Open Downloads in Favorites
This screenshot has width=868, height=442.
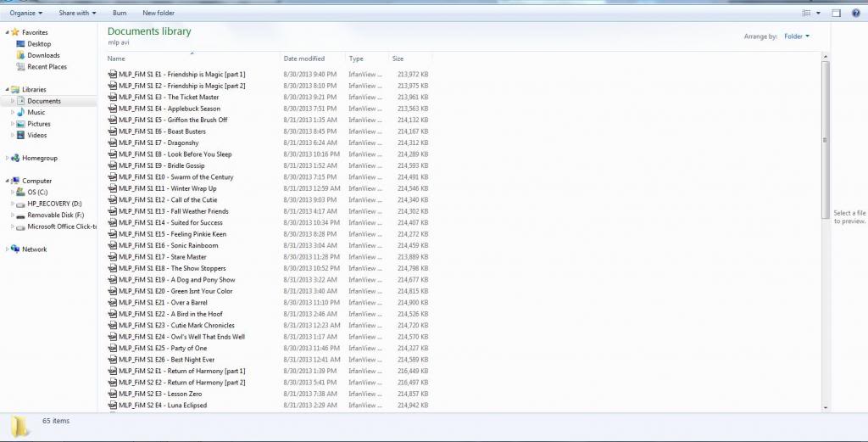43,55
